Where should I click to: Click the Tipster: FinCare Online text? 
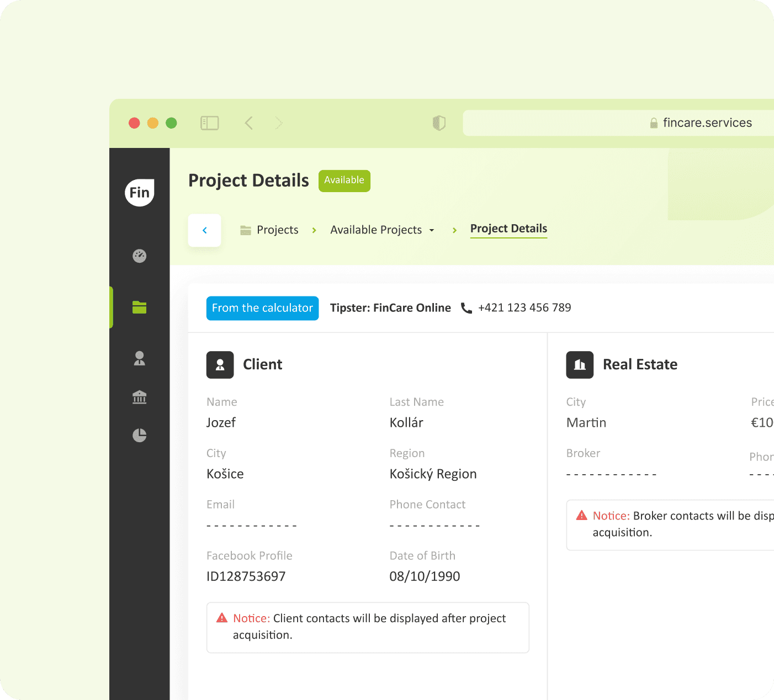[391, 308]
